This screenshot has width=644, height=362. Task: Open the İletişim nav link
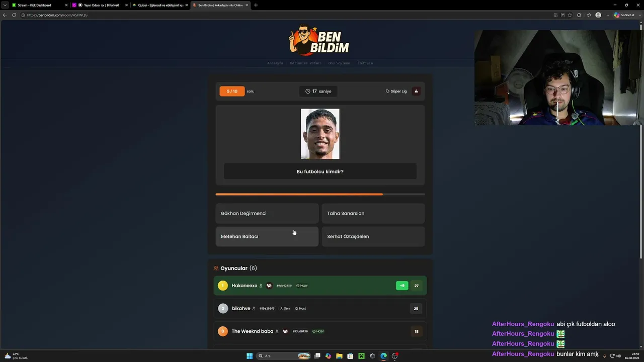click(x=365, y=63)
